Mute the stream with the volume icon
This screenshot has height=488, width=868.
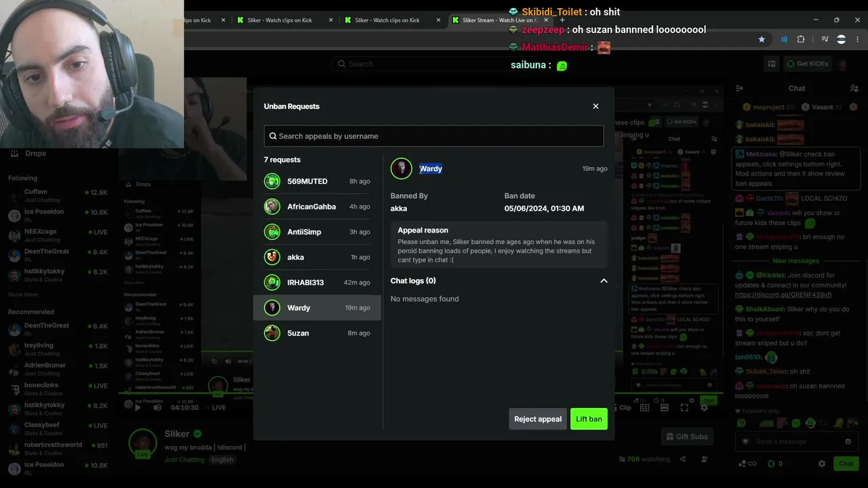coord(157,407)
